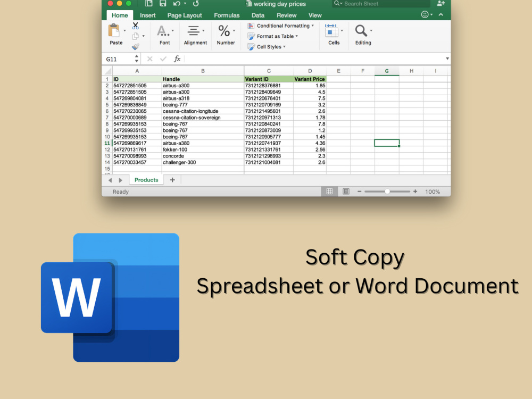Select the Handle header cell

click(203, 79)
